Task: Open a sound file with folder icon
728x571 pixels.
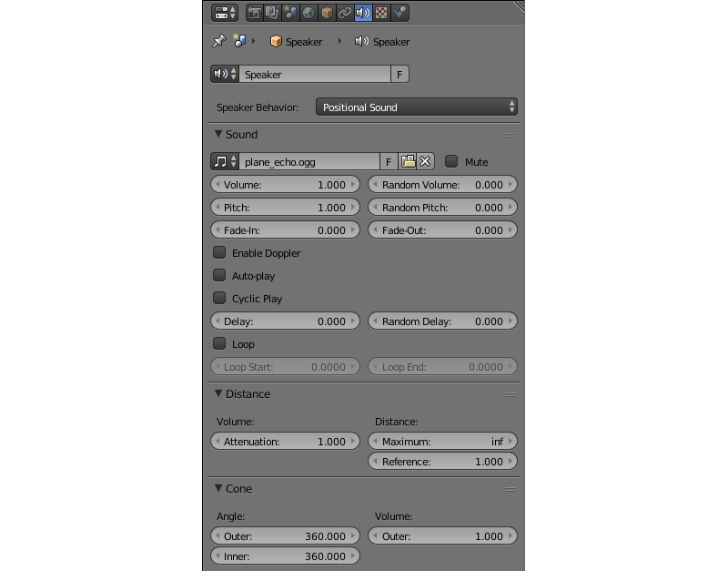Action: pos(408,161)
